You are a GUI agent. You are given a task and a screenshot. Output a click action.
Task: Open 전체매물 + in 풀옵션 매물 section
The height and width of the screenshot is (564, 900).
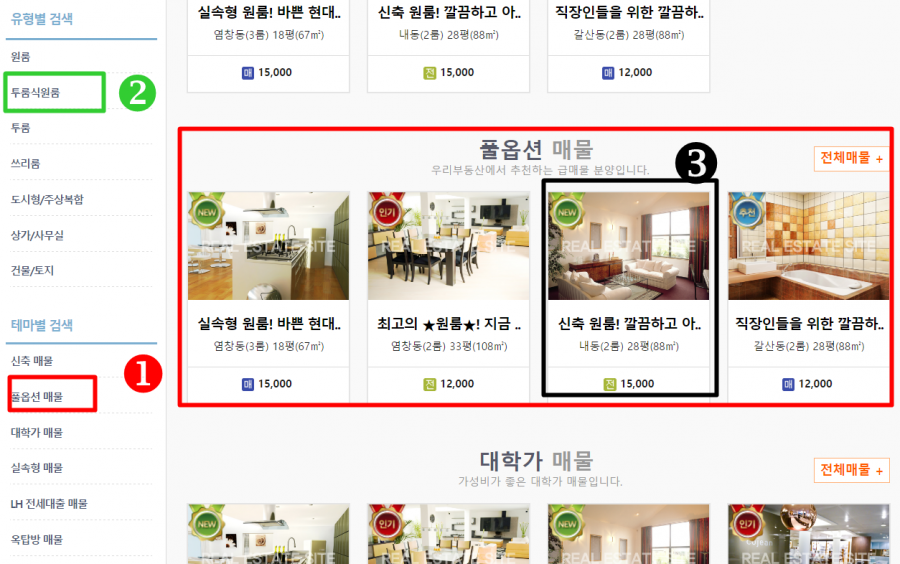click(851, 158)
